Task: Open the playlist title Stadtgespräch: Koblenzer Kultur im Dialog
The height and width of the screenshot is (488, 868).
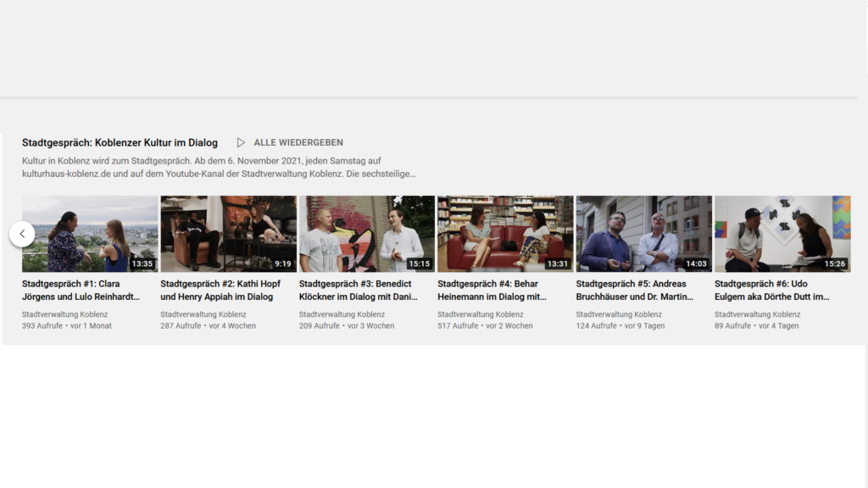Action: [120, 142]
